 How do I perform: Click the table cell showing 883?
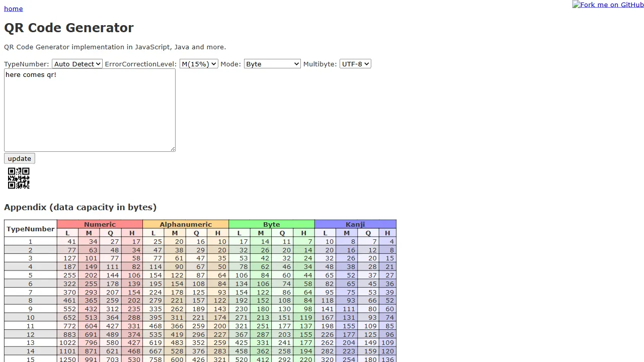point(67,334)
